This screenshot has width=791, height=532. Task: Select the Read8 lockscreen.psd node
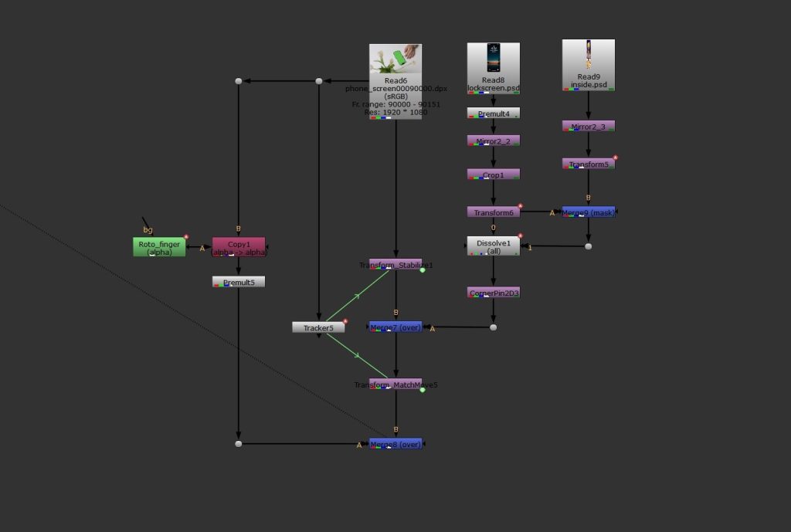[494, 68]
